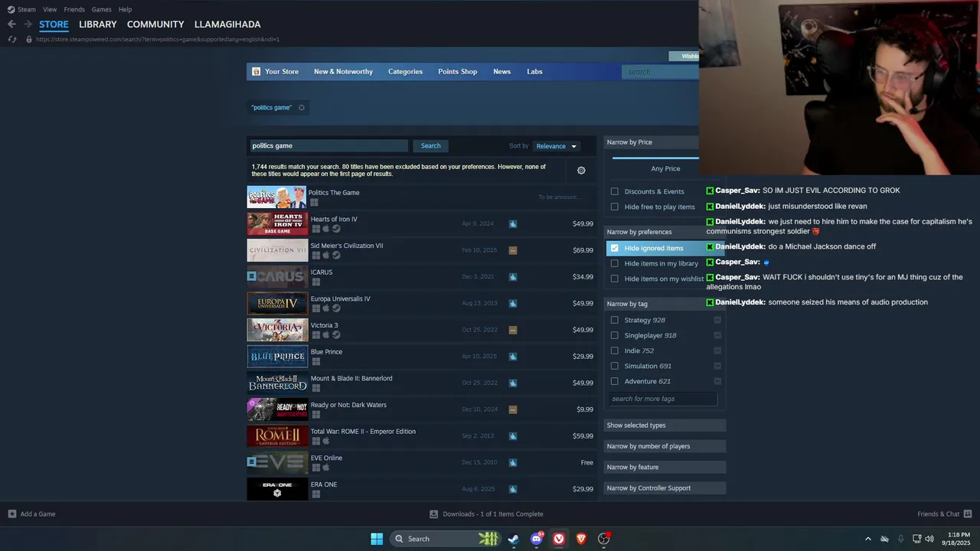
Task: Open the Windows Start menu
Action: pos(377,539)
